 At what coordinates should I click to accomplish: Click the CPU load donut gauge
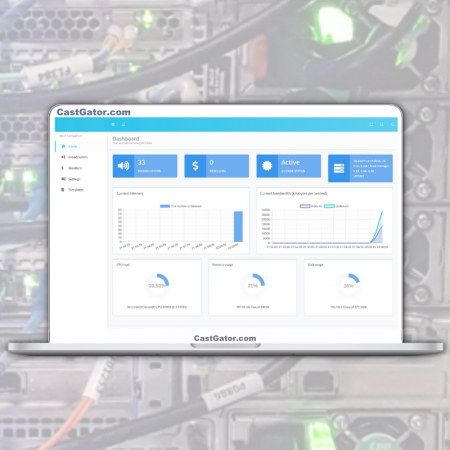point(157,286)
